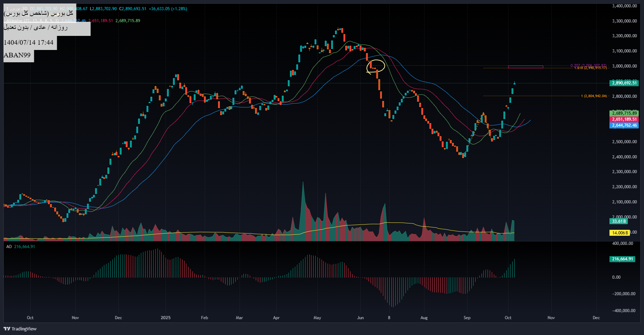
Task: Click the 1404/07/14 17:44 date annotation
Action: tap(29, 43)
